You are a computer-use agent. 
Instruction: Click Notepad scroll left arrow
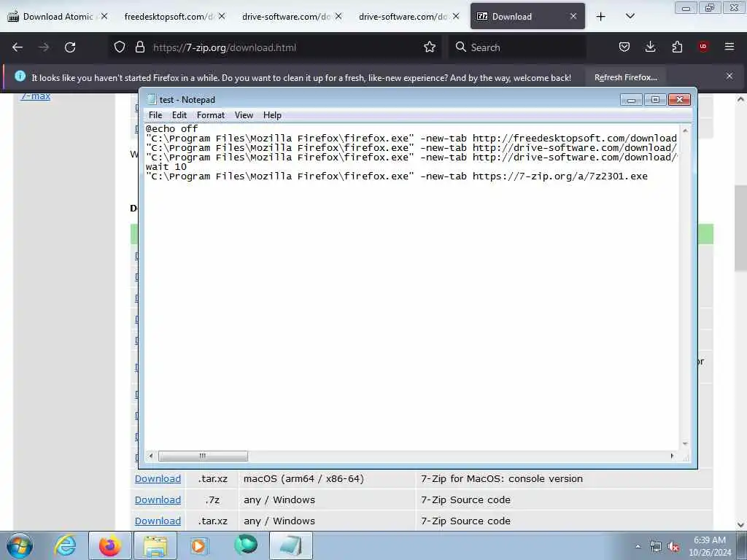[x=151, y=456]
